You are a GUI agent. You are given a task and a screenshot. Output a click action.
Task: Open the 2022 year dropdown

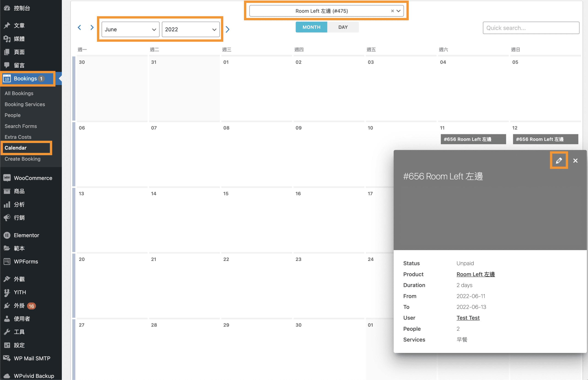click(x=190, y=29)
